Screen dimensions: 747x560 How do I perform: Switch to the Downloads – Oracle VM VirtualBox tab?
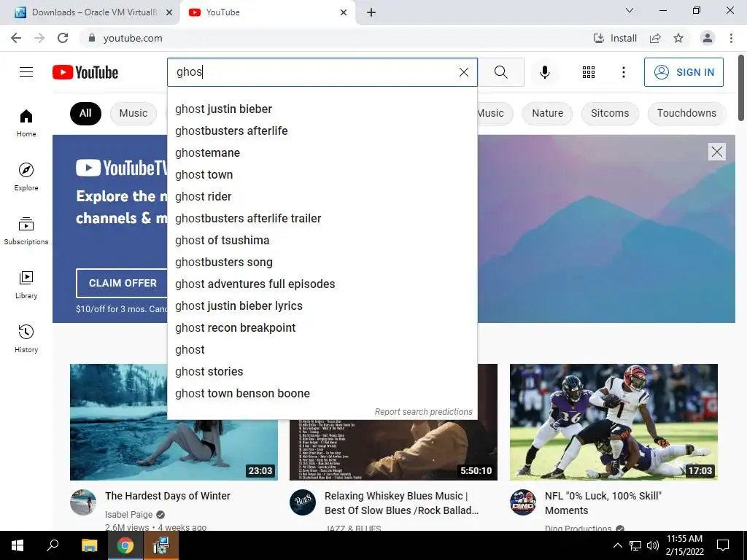90,12
